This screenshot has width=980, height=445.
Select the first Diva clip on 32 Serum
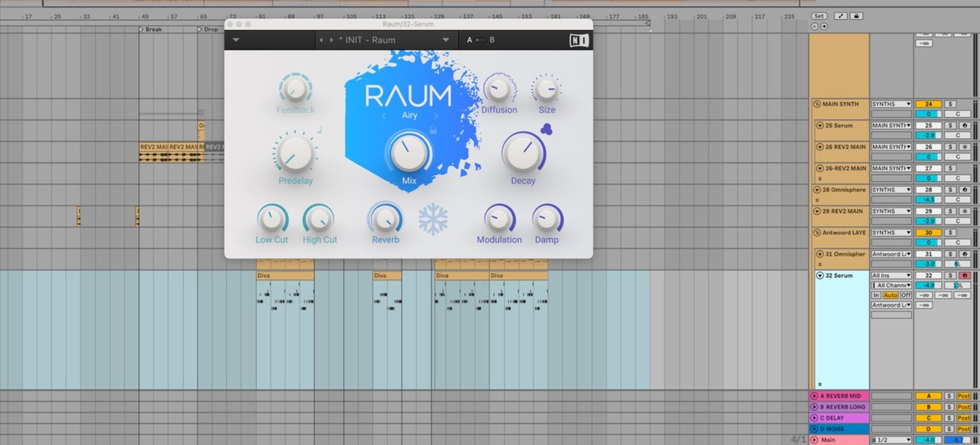click(285, 276)
